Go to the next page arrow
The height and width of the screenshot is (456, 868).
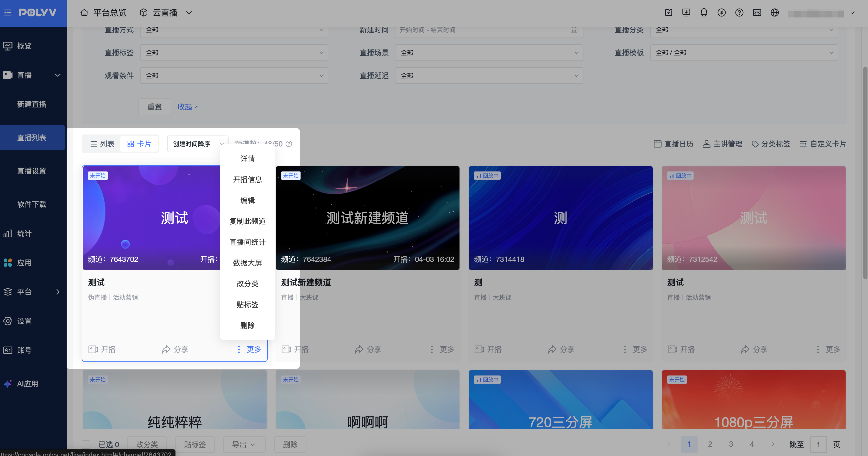click(773, 444)
